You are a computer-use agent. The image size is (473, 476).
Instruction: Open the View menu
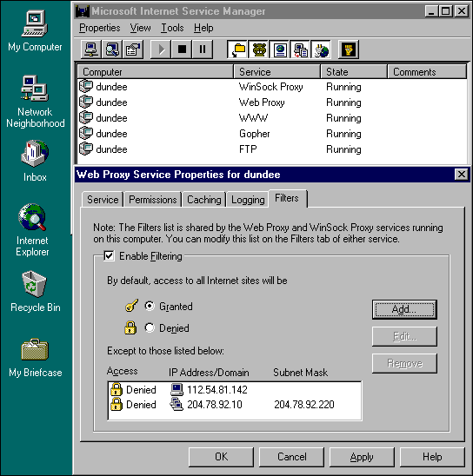[140, 28]
